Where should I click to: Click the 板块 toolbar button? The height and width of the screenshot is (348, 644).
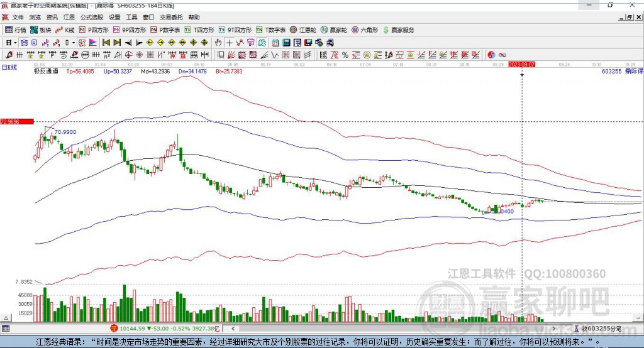(40, 30)
